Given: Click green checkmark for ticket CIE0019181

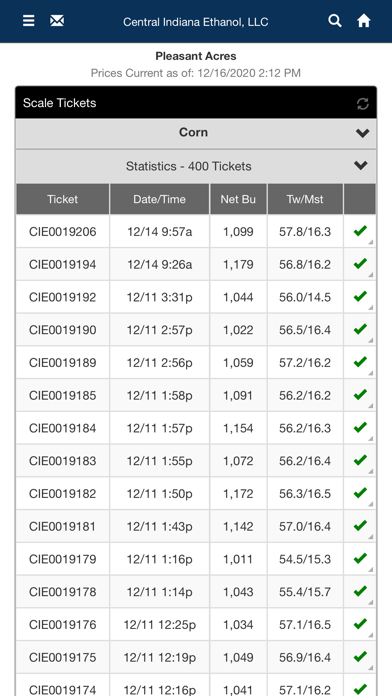Looking at the screenshot, I should tap(360, 526).
